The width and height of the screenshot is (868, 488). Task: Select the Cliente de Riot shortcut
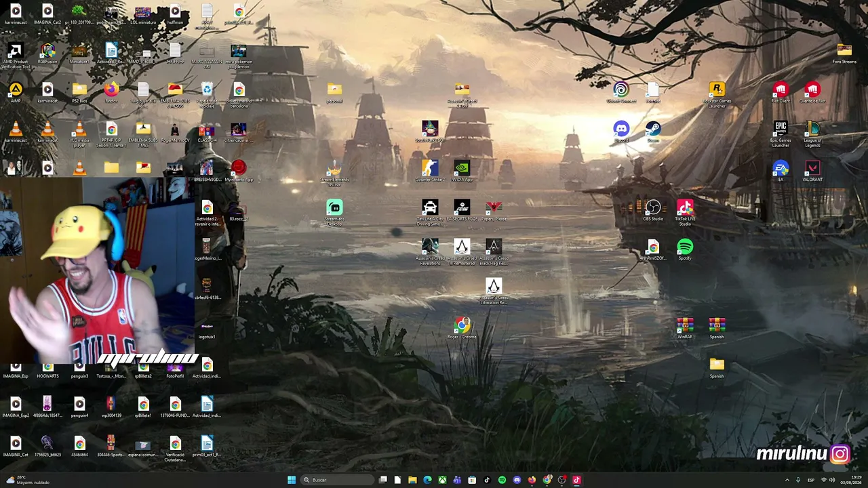pyautogui.click(x=812, y=93)
